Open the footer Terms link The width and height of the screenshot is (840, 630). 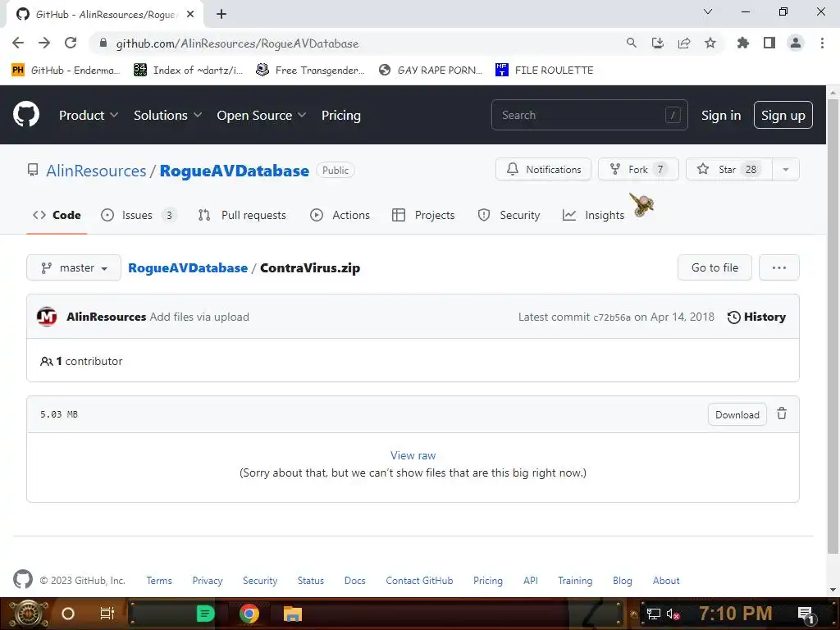(159, 580)
